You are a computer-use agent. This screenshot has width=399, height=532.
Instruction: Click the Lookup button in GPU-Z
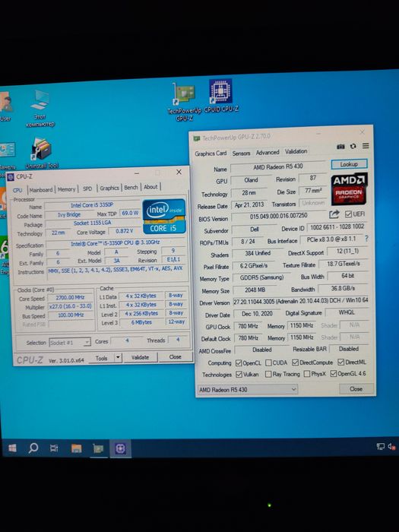pyautogui.click(x=349, y=164)
